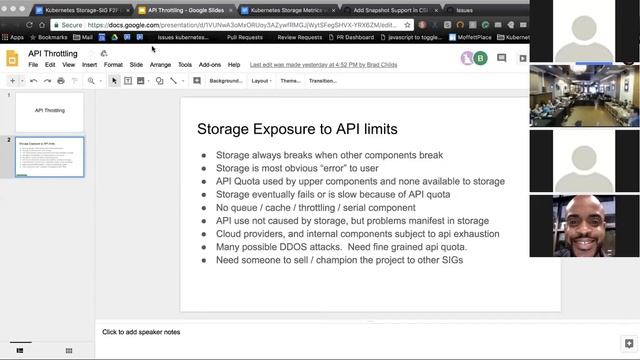Image resolution: width=640 pixels, height=360 pixels.
Task: Open the Help menu
Action: point(233,64)
